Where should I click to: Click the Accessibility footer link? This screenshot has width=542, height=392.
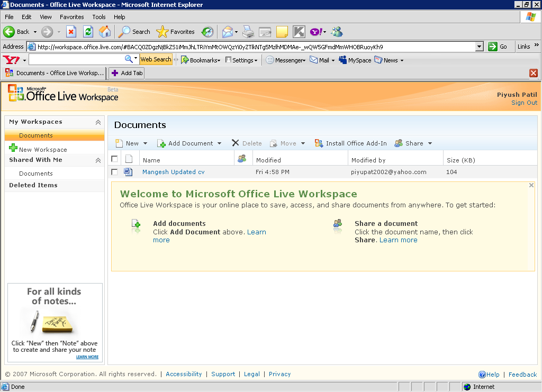tap(184, 374)
